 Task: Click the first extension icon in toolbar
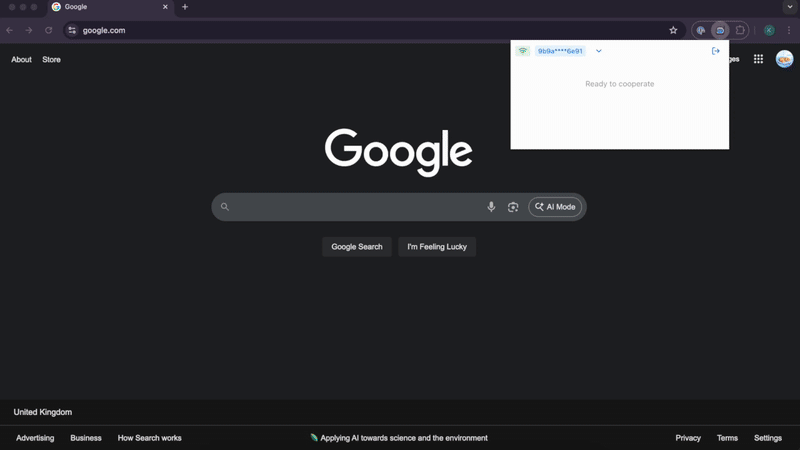coord(701,30)
